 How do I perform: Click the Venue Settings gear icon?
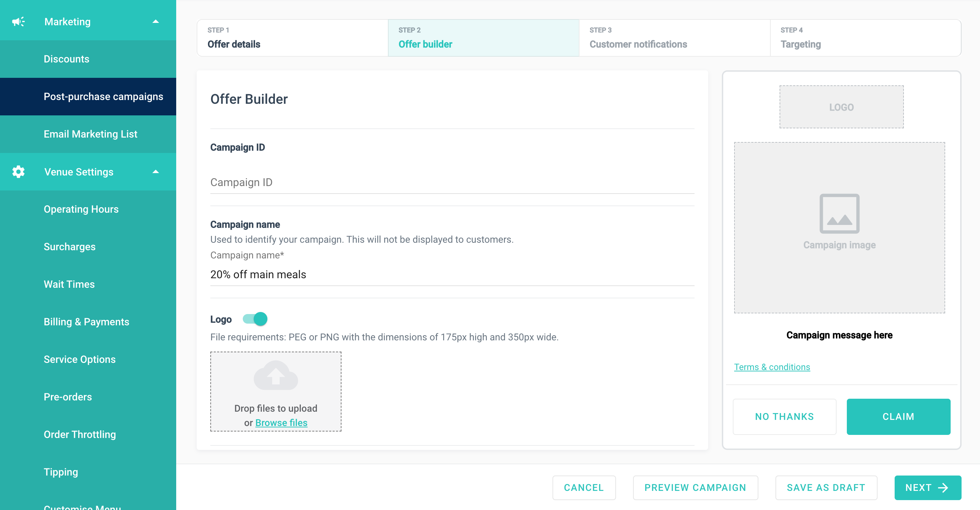[x=18, y=172]
